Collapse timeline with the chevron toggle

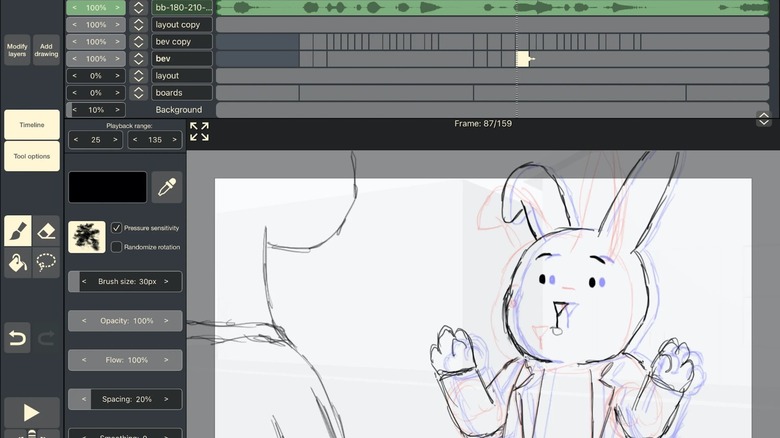[764, 119]
